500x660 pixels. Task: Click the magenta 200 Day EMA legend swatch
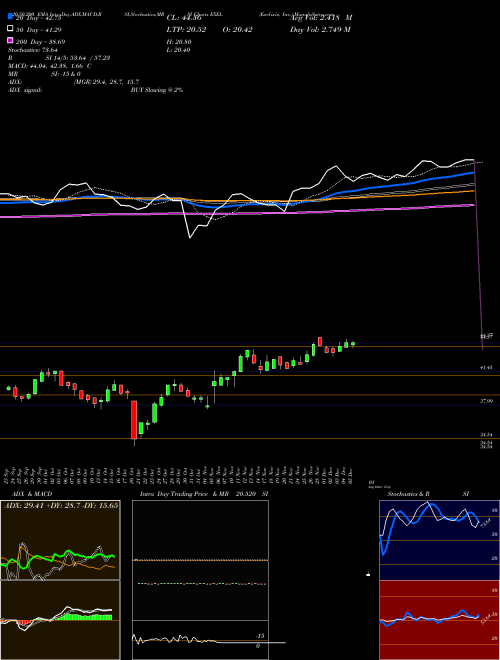(10, 40)
